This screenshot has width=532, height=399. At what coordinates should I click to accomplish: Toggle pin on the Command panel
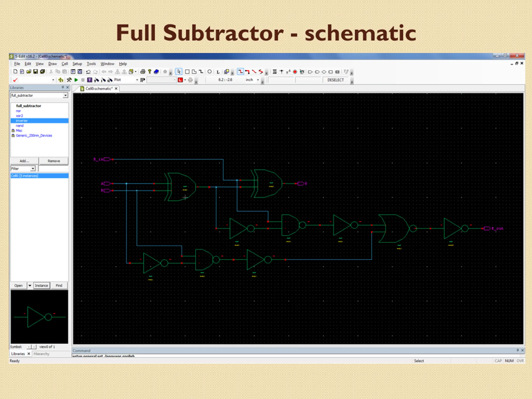click(518, 350)
